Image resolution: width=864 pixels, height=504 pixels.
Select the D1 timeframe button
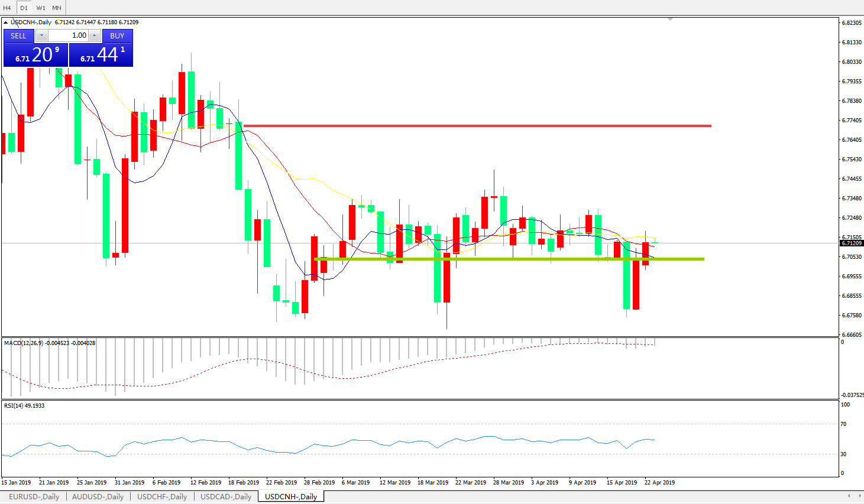pos(24,8)
